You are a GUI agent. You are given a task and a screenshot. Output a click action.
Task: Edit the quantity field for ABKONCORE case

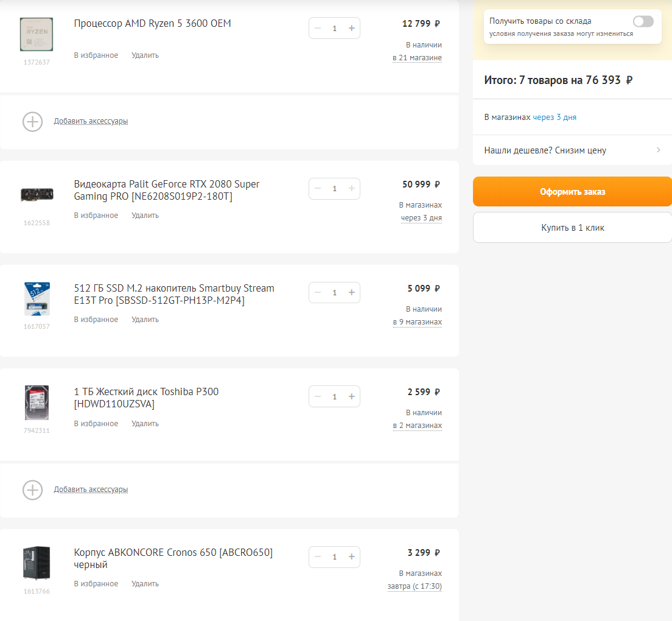coord(334,557)
